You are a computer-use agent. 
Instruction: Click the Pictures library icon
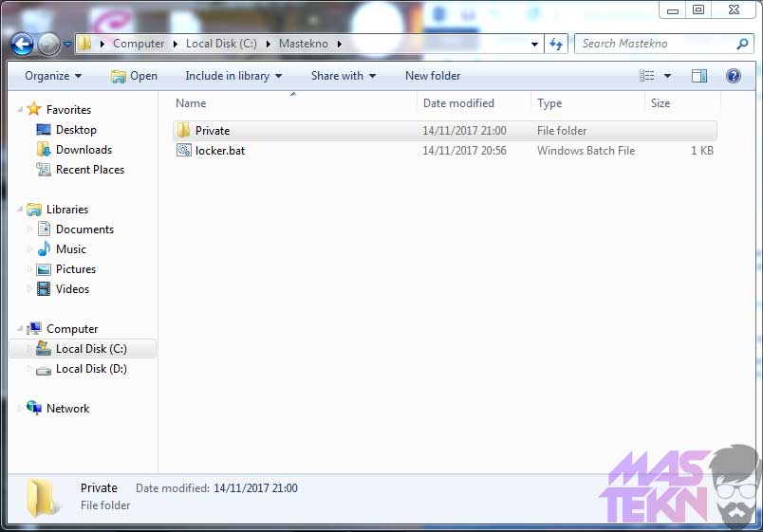pyautogui.click(x=44, y=269)
